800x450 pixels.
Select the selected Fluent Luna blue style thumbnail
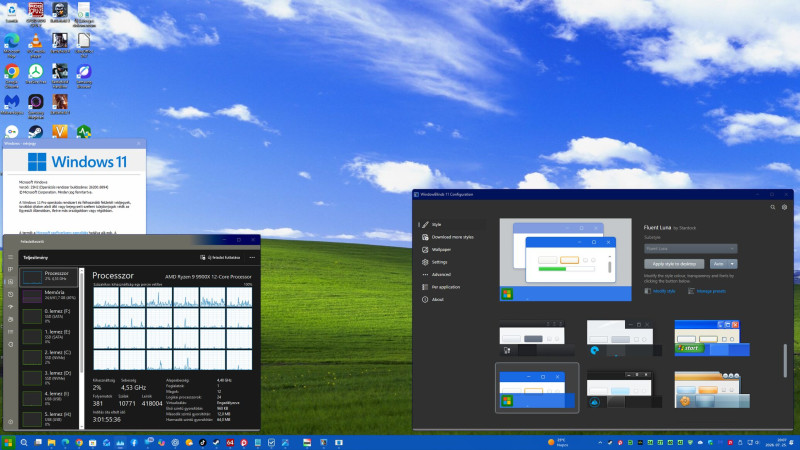click(537, 389)
